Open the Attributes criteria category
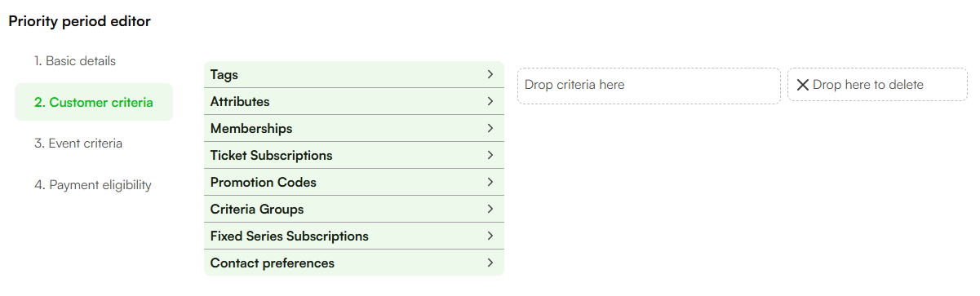980x296 pixels. tap(354, 101)
